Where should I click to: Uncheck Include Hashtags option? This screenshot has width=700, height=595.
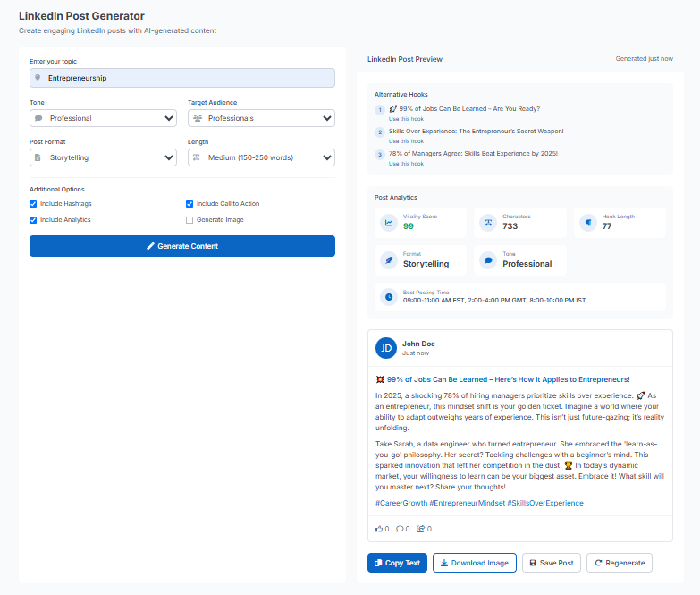pos(33,204)
